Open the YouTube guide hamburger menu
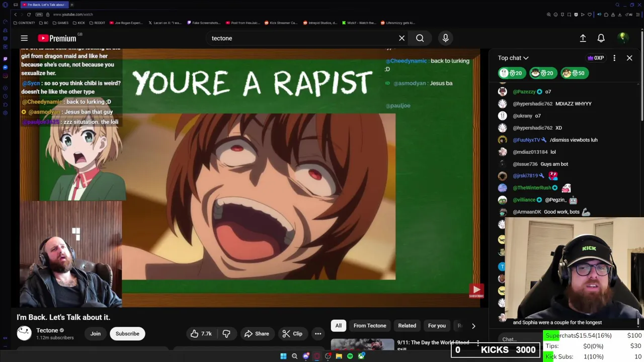Image resolution: width=644 pixels, height=362 pixels. tap(24, 38)
